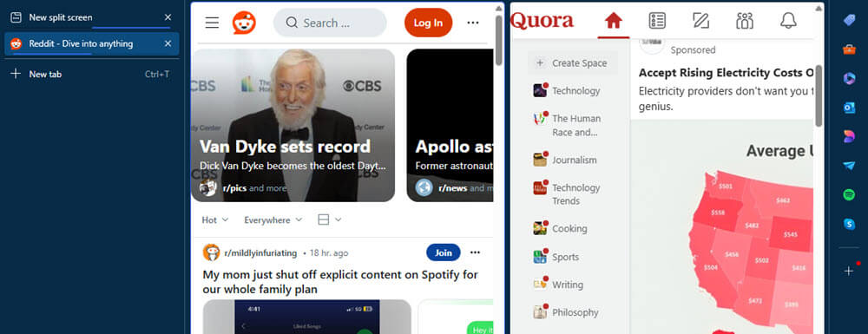Viewport: 868px width, 334px height.
Task: Add a sidebar app with plus icon
Action: click(849, 271)
